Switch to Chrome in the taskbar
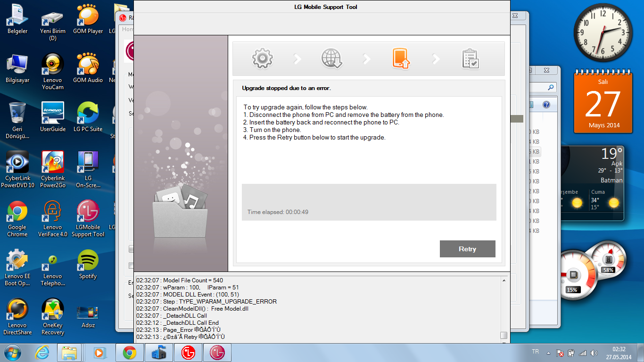 coord(130,353)
